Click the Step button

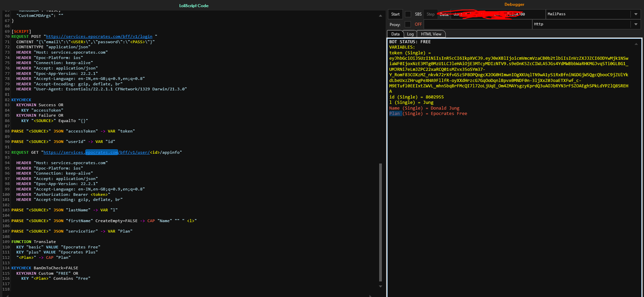point(430,14)
